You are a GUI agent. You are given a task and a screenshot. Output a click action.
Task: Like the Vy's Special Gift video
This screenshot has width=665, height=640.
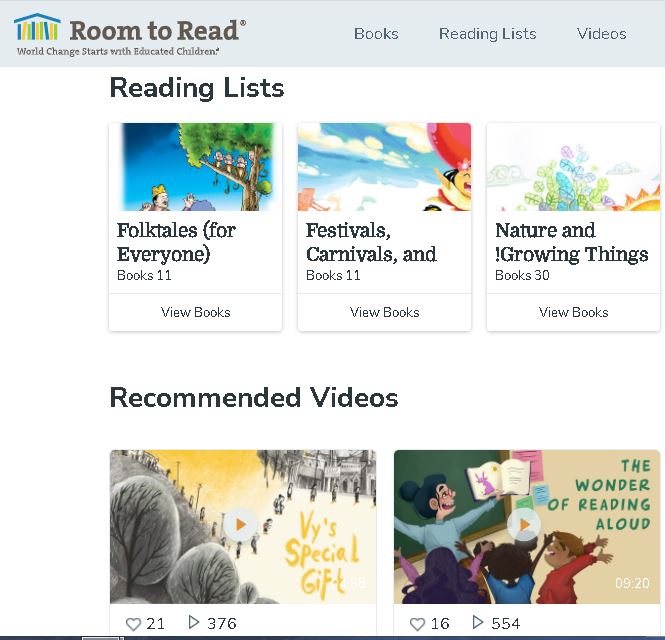pyautogui.click(x=133, y=624)
